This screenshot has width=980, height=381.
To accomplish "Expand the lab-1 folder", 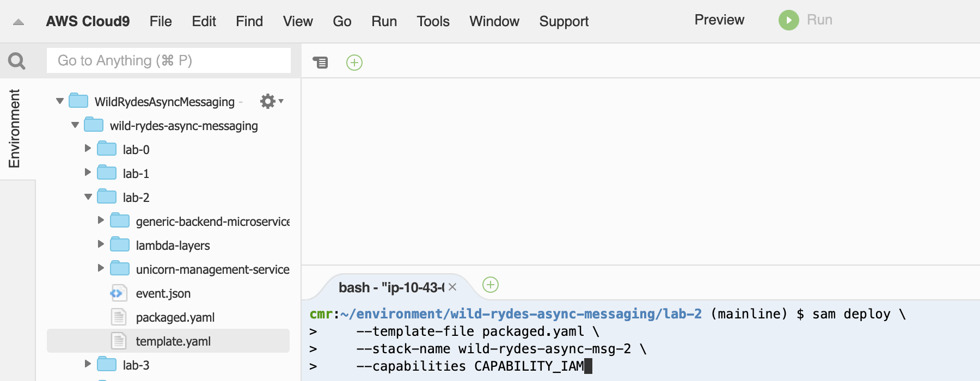I will click(88, 172).
